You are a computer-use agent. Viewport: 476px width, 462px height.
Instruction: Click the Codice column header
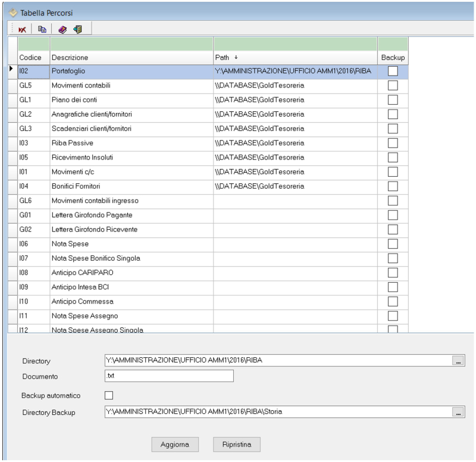(x=33, y=58)
